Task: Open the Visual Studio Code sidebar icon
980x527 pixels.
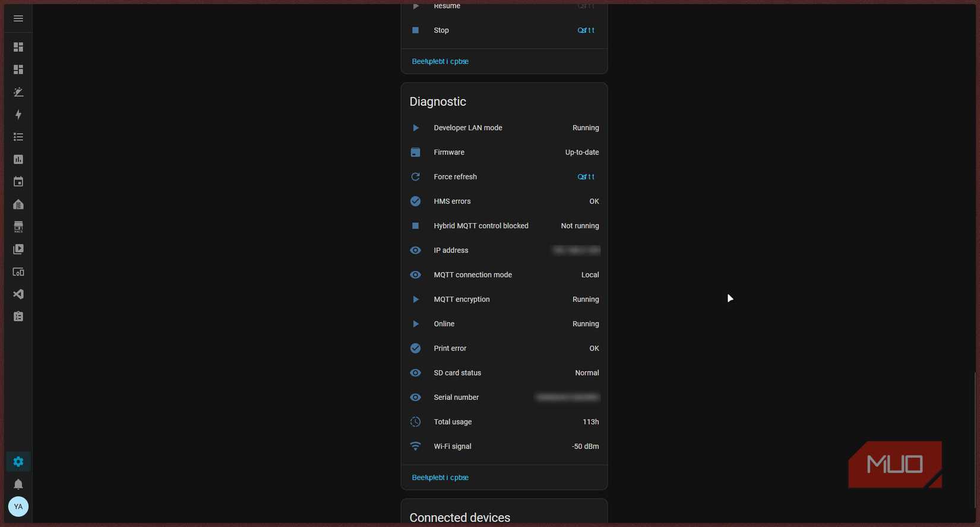Action: (x=18, y=294)
